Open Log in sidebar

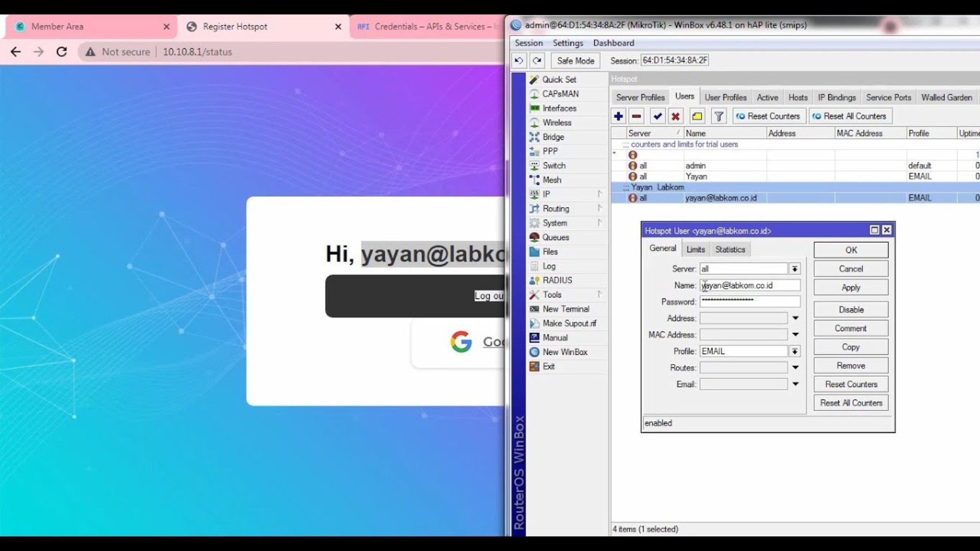tap(549, 266)
